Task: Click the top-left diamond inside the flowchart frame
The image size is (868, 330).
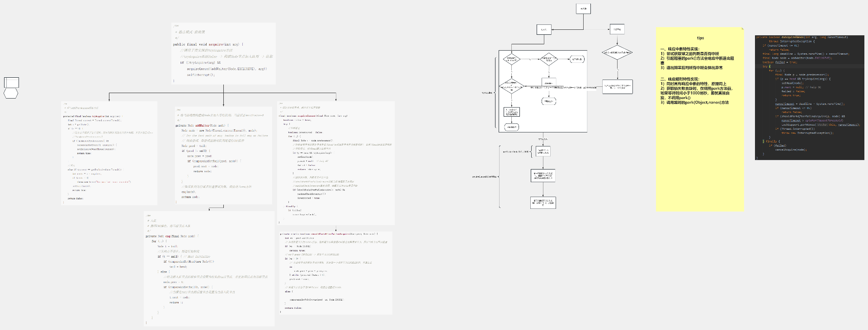Action: [511, 59]
